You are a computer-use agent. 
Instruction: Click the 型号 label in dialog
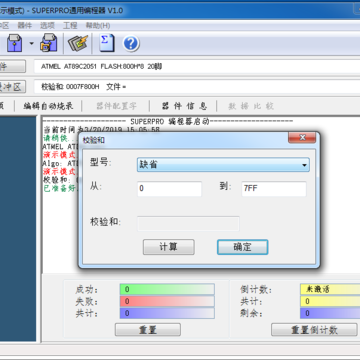[101, 163]
